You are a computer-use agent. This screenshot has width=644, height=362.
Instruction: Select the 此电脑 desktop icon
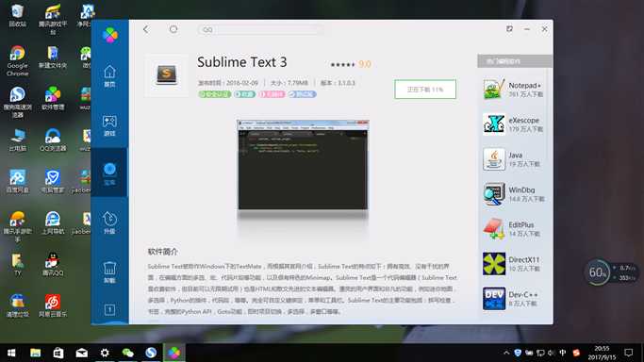pyautogui.click(x=17, y=140)
